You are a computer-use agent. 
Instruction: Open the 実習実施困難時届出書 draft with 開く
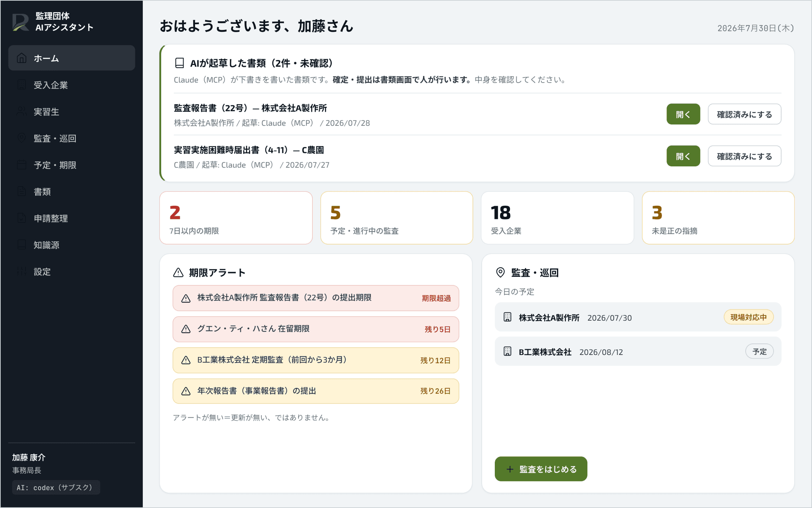[683, 156]
